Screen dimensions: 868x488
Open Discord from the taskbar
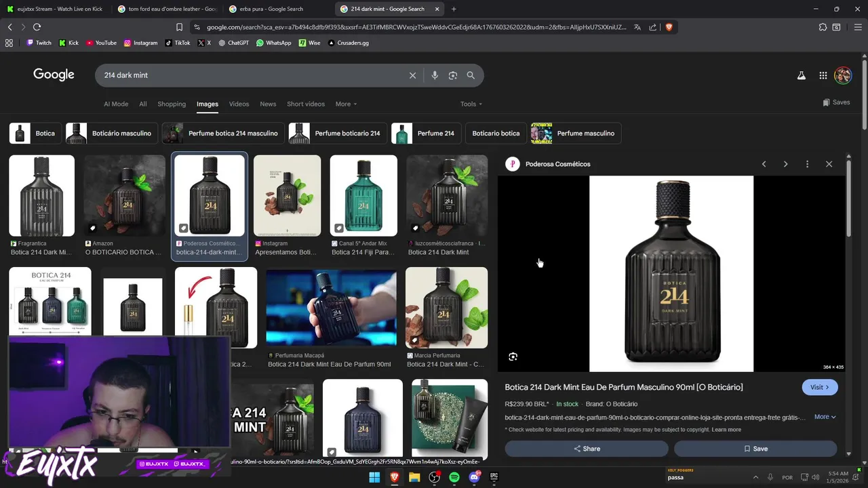[474, 477]
